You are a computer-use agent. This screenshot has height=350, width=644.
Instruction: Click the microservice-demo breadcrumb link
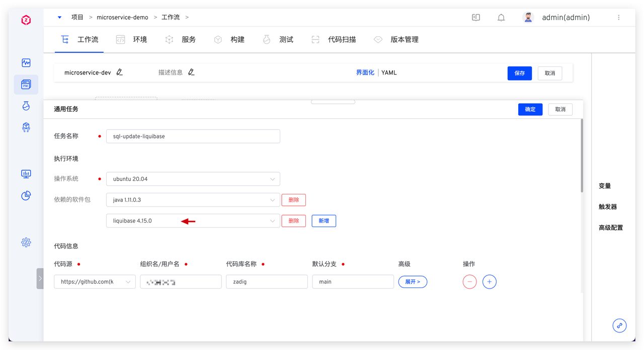point(122,17)
